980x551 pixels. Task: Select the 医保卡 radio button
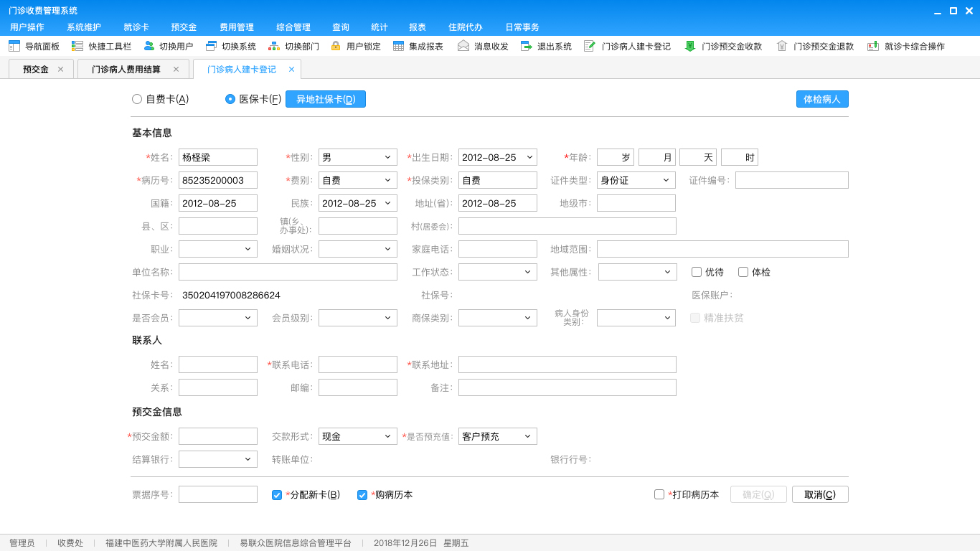[x=230, y=99]
